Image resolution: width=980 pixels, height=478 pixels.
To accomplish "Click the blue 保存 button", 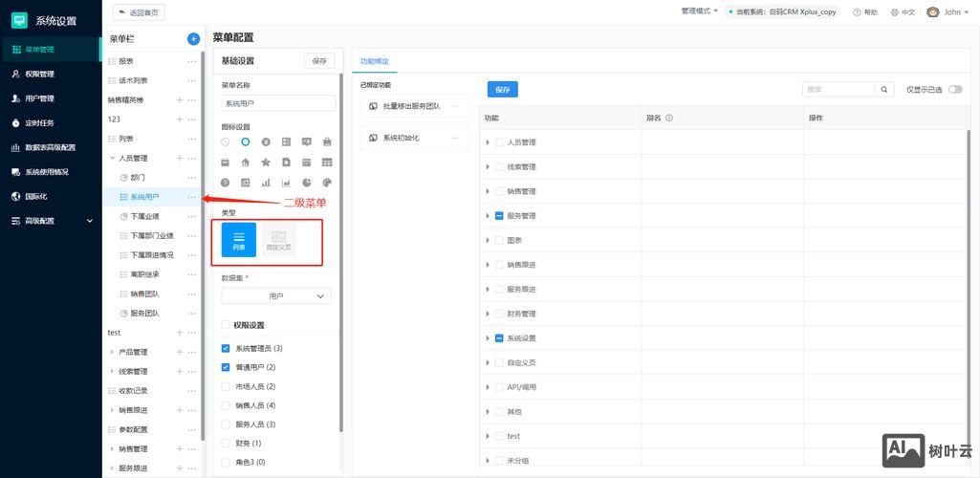I will [x=503, y=89].
